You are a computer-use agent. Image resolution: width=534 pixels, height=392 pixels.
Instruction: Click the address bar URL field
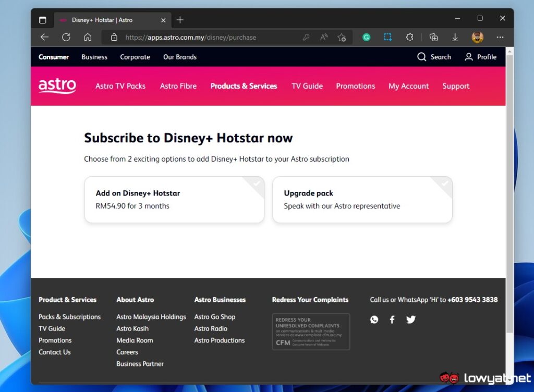[x=209, y=37]
